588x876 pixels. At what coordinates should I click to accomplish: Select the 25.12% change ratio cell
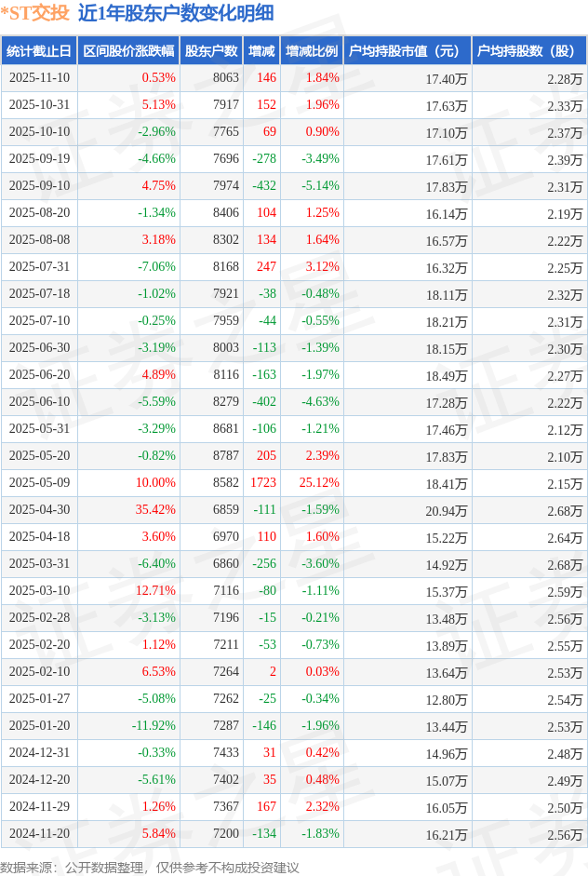pos(319,483)
